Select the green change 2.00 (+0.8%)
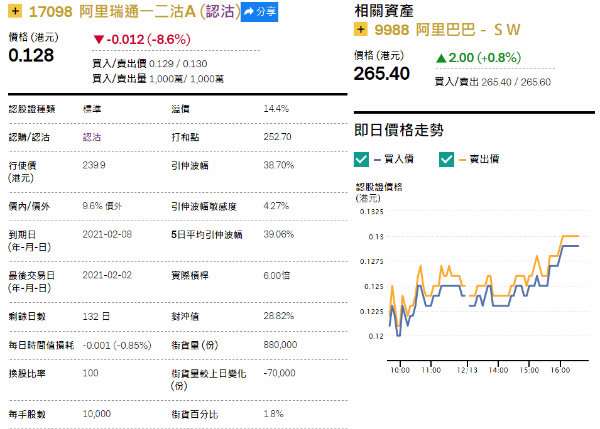Viewport: 600px width, 429px height. click(x=478, y=58)
